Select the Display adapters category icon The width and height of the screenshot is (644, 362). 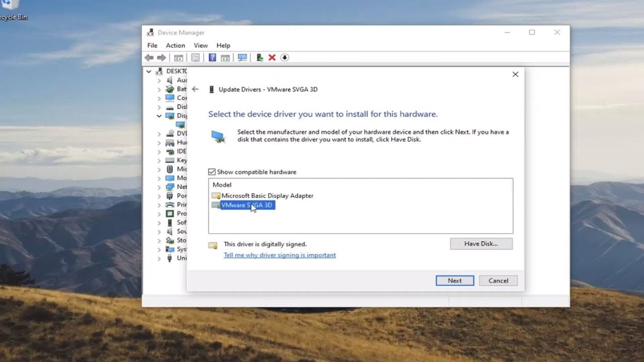170,116
